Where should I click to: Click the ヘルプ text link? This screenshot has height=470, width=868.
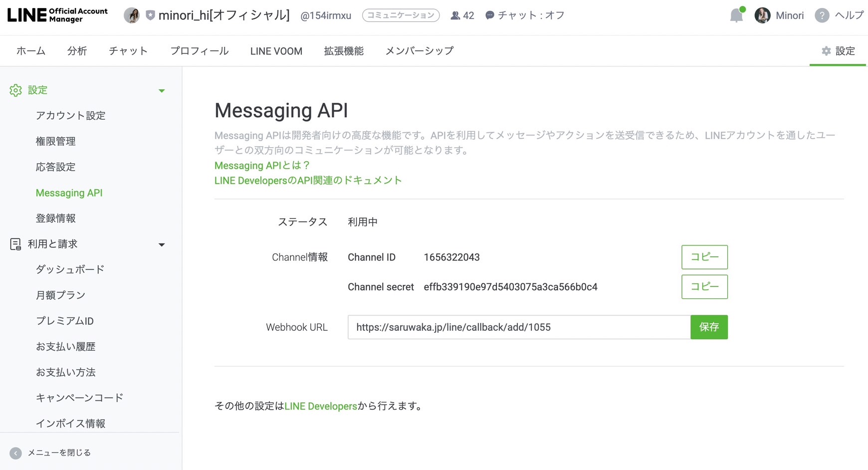click(850, 15)
